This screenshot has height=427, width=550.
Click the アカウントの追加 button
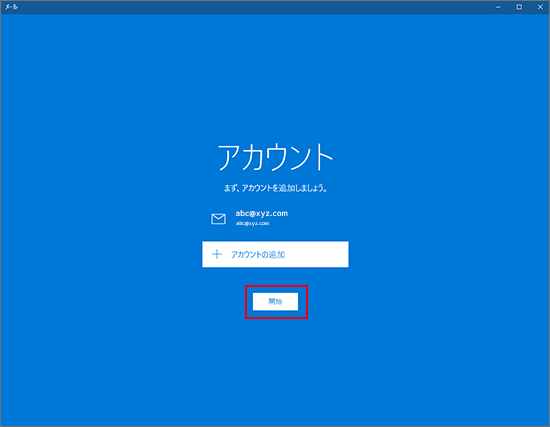[275, 254]
